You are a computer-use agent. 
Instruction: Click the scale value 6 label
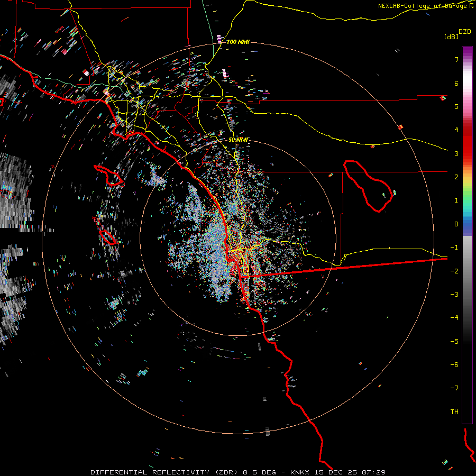pos(456,83)
